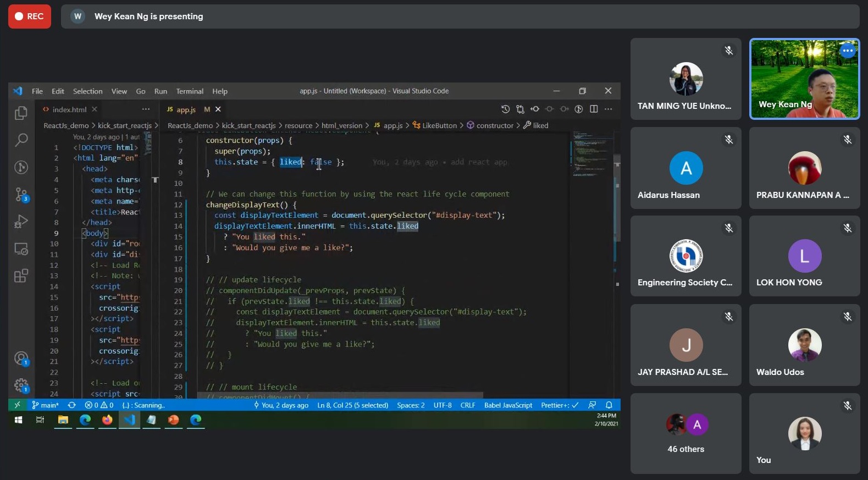Screen dimensions: 868x480
Task: Click the notifications bell in status bar
Action: (x=609, y=405)
